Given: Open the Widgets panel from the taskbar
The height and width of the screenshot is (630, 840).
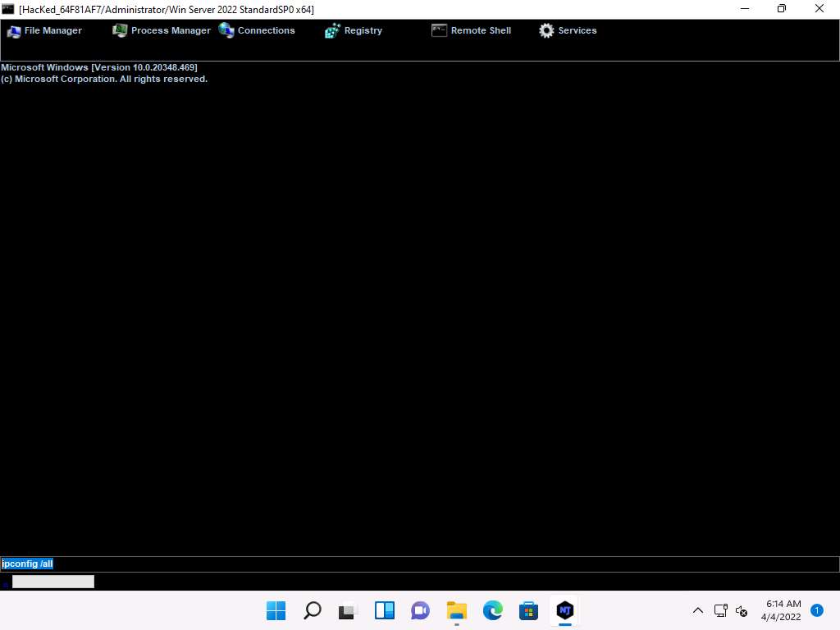Looking at the screenshot, I should [385, 610].
